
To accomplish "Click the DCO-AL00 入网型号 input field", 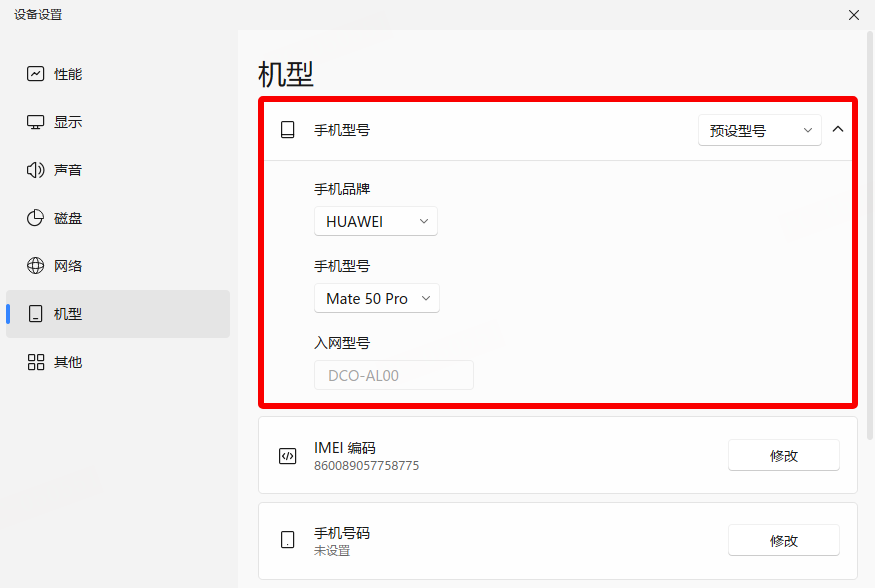I will [x=393, y=375].
